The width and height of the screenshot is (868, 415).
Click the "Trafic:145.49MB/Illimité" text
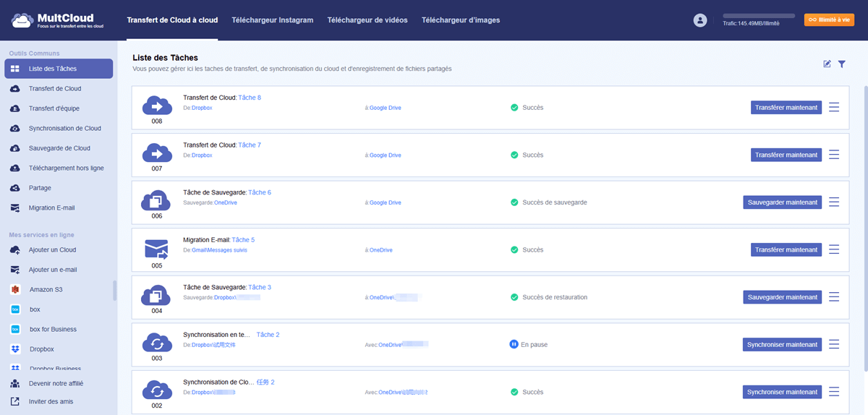pyautogui.click(x=751, y=24)
